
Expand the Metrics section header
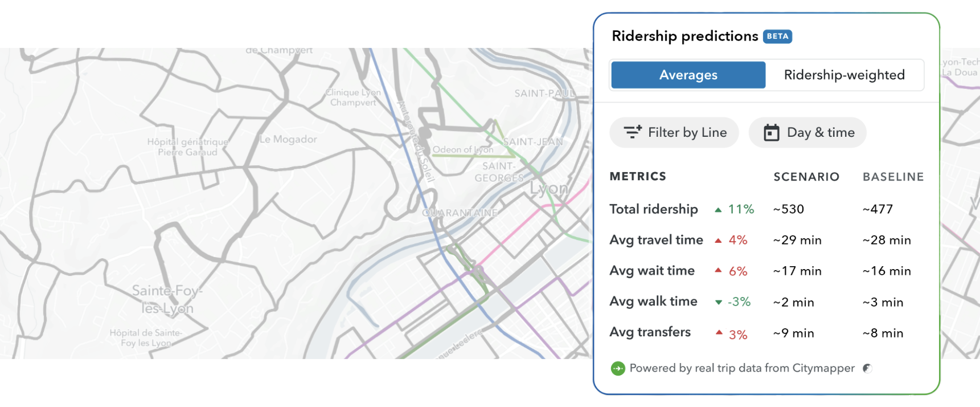click(x=638, y=177)
